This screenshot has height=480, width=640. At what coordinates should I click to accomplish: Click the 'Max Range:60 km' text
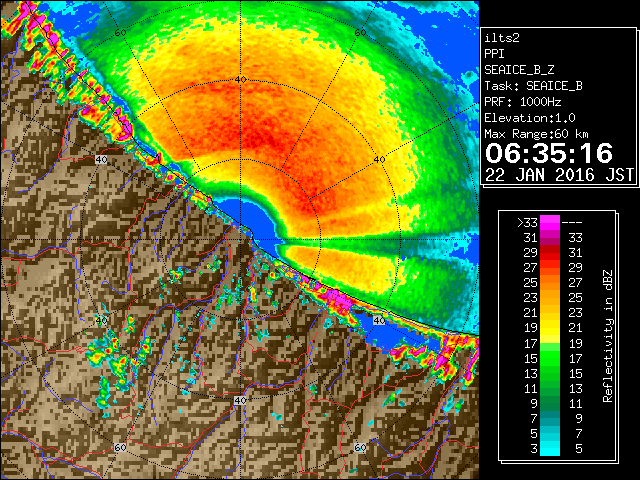pyautogui.click(x=536, y=134)
